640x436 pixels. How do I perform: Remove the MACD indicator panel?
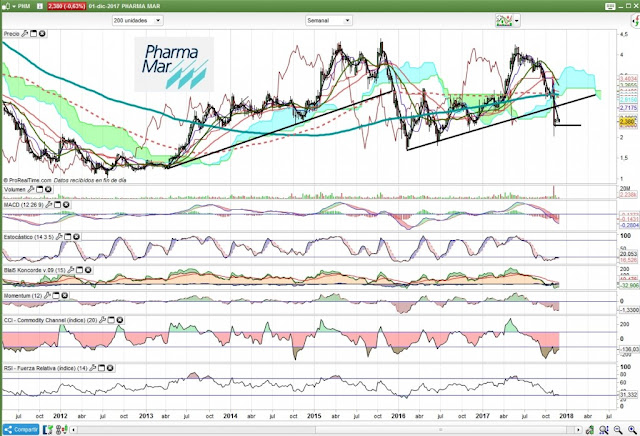tap(66, 205)
